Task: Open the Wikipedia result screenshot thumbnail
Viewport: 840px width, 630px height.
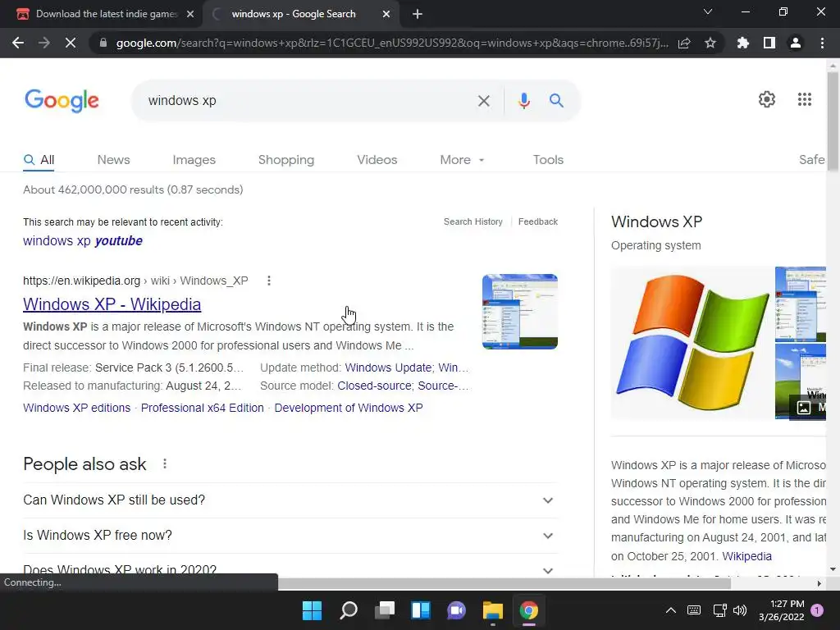Action: click(519, 312)
